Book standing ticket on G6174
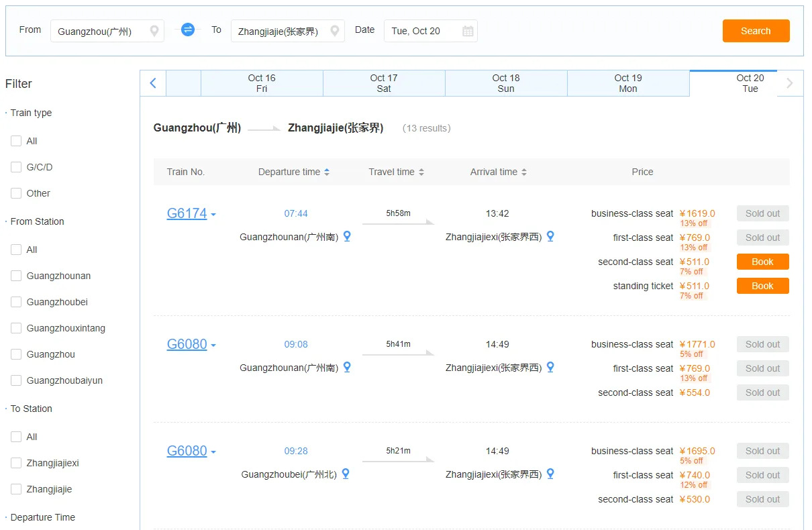This screenshot has width=812, height=530. point(762,286)
